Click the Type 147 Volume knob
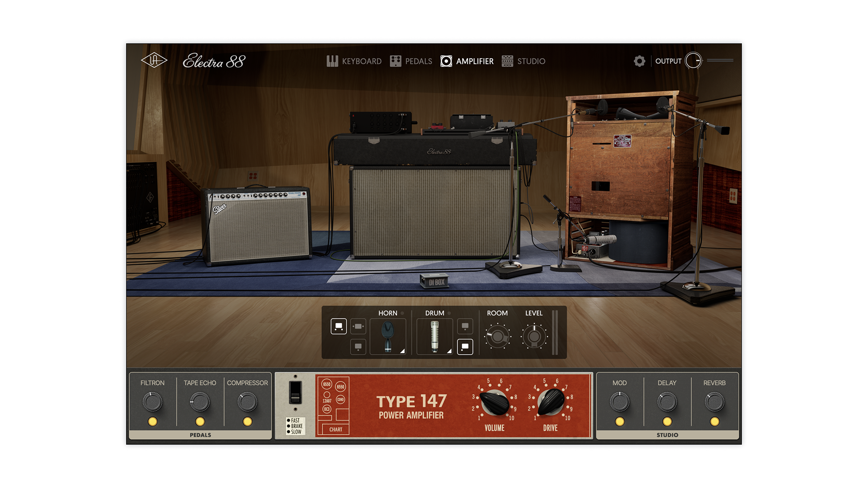Viewport: 868px width, 488px height. 494,402
